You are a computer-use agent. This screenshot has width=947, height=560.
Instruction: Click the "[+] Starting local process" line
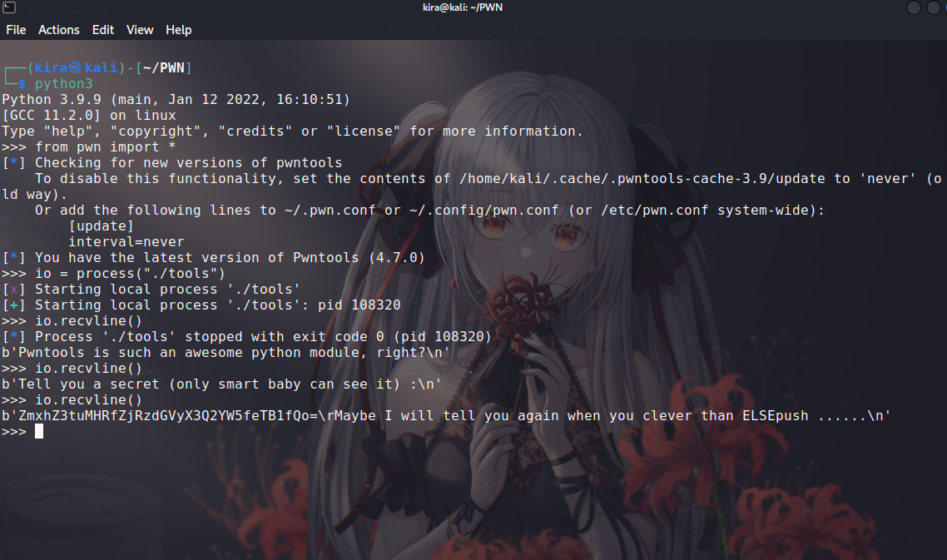pyautogui.click(x=201, y=305)
